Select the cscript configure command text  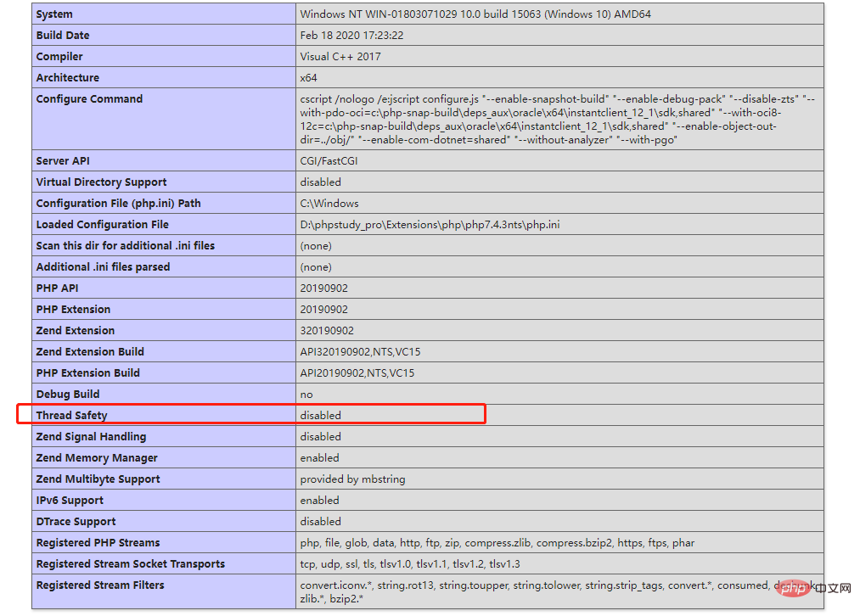[x=557, y=120]
